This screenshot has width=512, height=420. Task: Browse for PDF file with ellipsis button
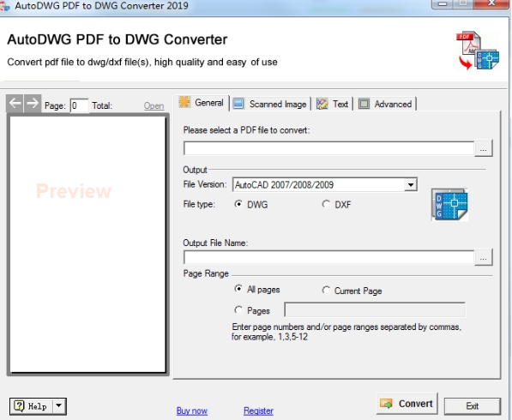tap(484, 148)
